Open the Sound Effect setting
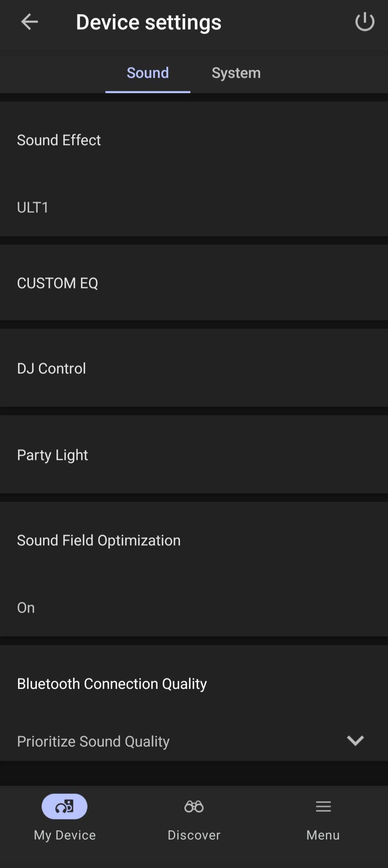 (59, 140)
